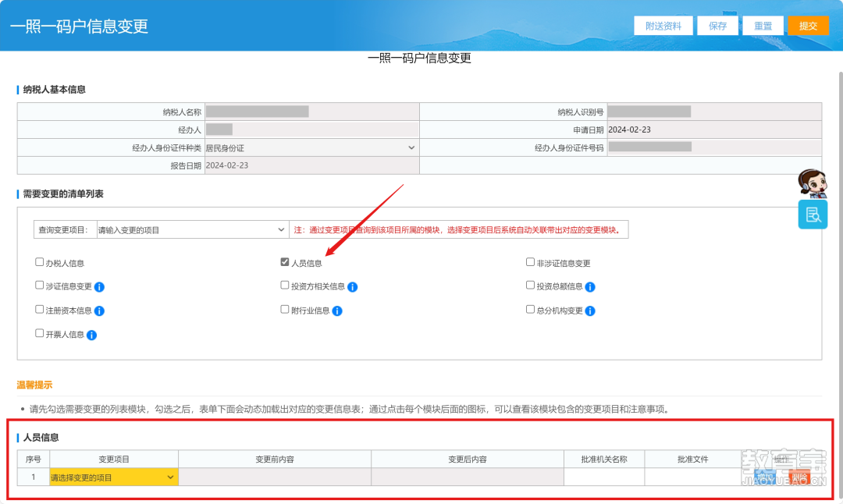Viewport: 843px width, 504px height.
Task: Check the 投资方相关信息 checkbox
Action: 285,286
